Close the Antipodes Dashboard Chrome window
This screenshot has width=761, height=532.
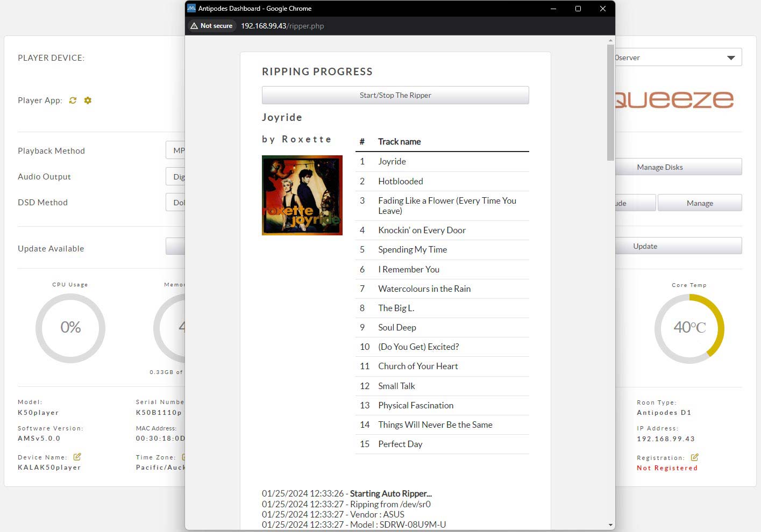coord(603,9)
